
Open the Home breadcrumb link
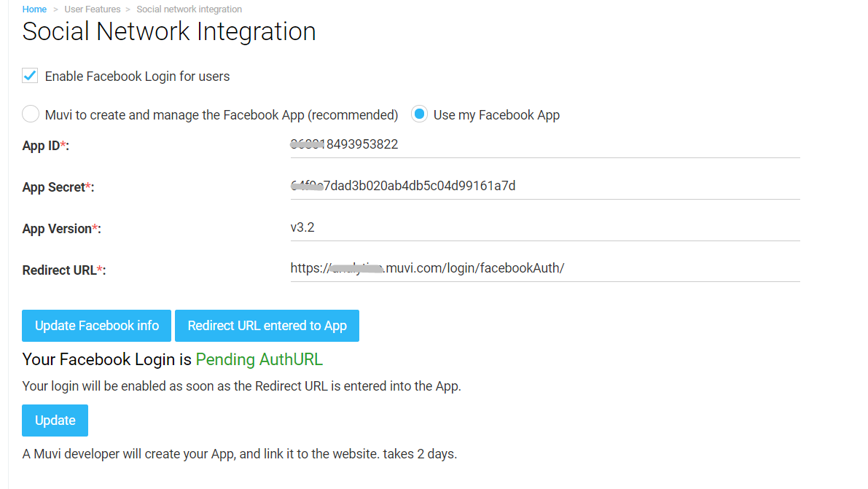point(34,9)
